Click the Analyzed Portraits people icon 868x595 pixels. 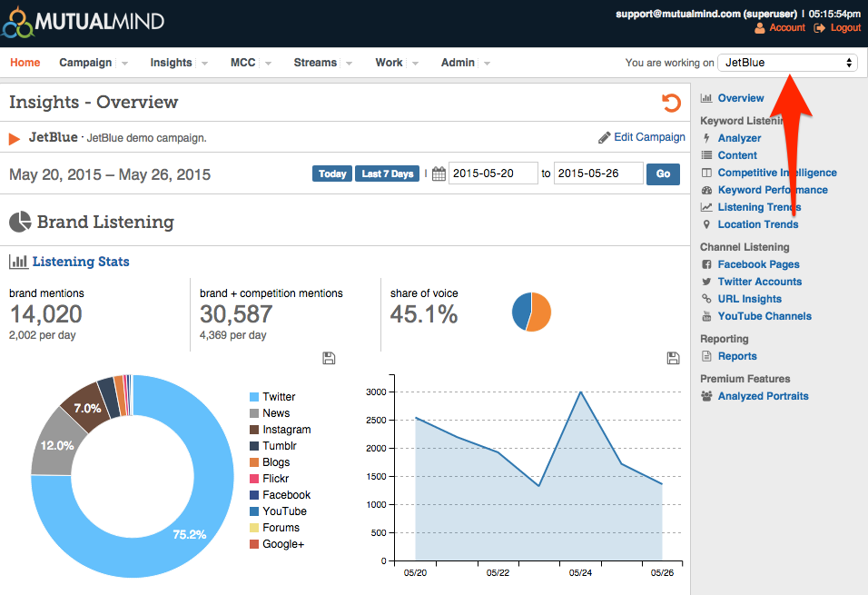pyautogui.click(x=706, y=395)
